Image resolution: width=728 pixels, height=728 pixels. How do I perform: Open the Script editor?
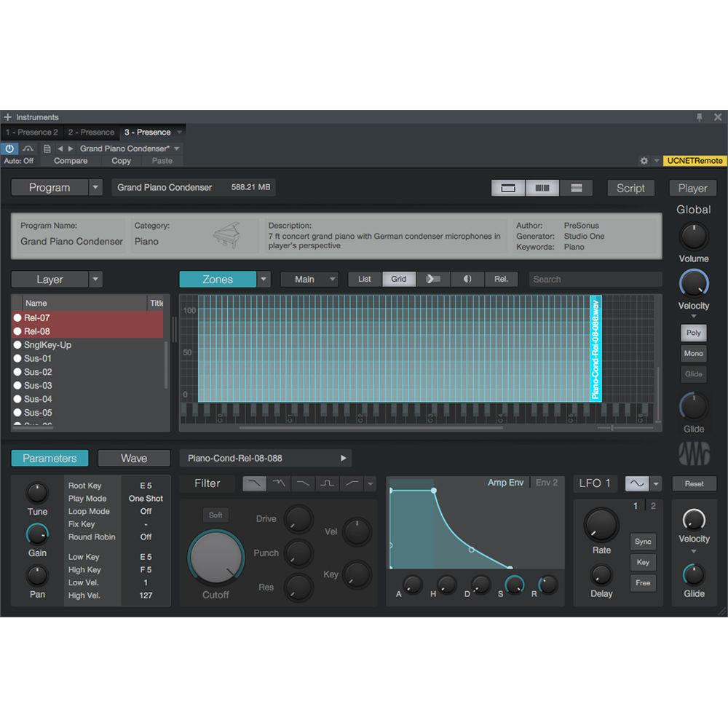click(630, 188)
